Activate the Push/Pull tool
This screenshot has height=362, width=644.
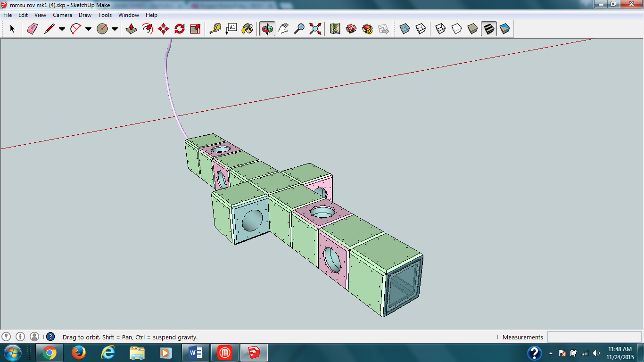(132, 29)
